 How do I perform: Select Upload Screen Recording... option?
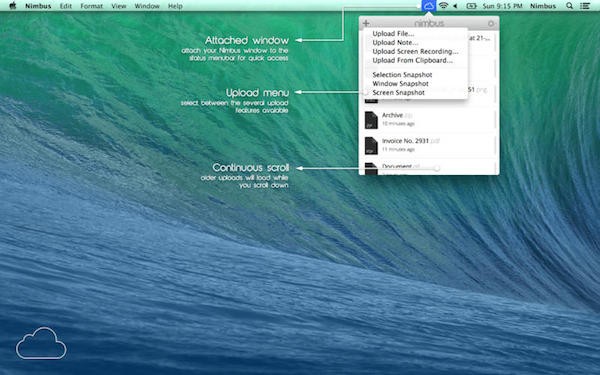pos(415,51)
